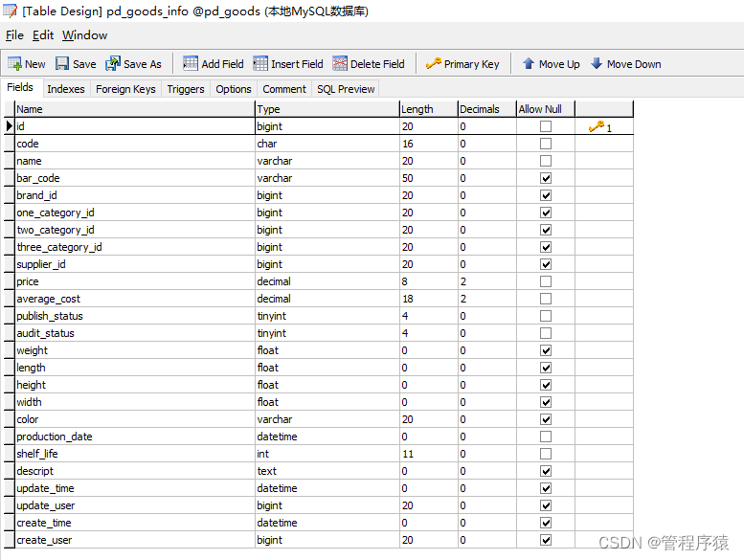Viewport: 744px width, 560px height.
Task: Click the Length cell of name field
Action: [429, 161]
